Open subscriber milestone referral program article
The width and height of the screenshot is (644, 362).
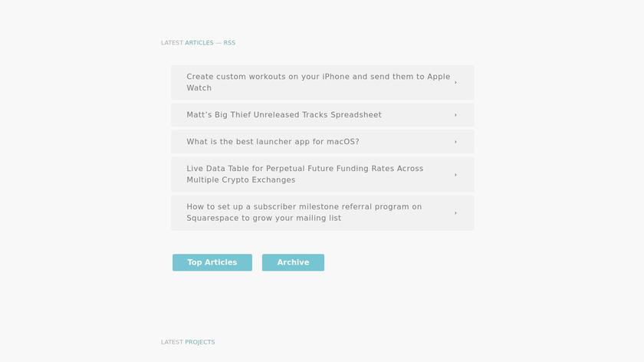tap(304, 207)
